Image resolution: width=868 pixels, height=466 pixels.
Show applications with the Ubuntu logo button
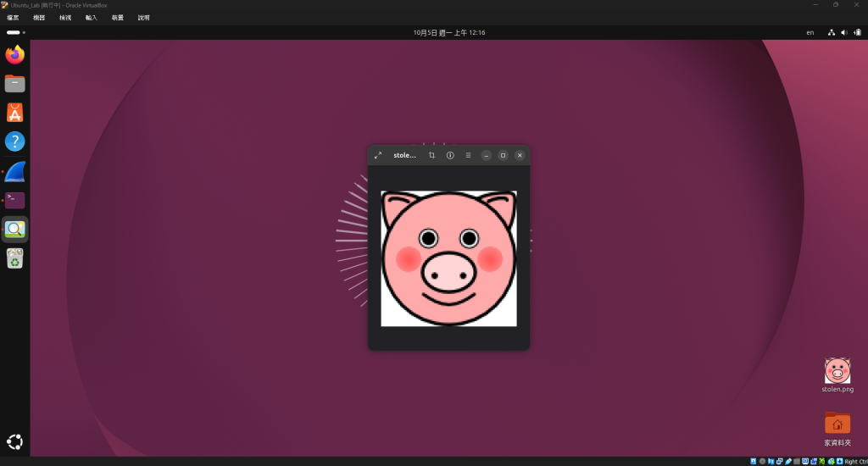click(15, 441)
